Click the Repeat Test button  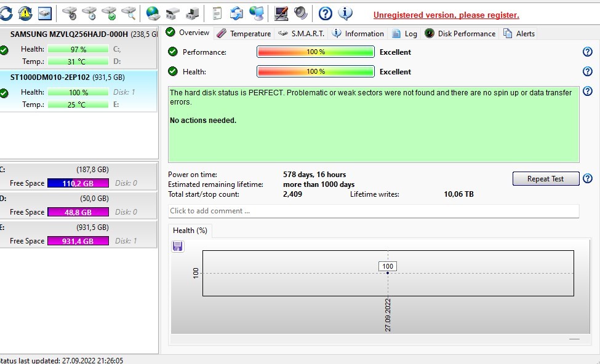pyautogui.click(x=545, y=179)
